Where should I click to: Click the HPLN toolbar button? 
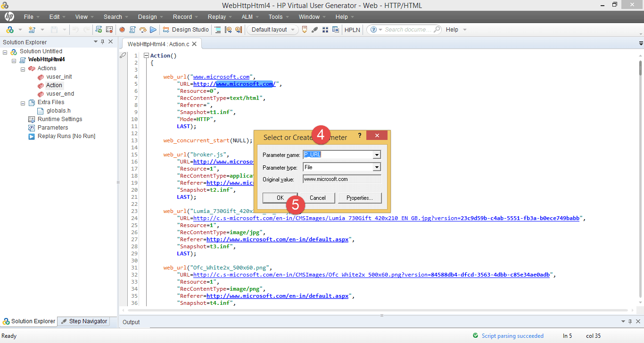(352, 29)
